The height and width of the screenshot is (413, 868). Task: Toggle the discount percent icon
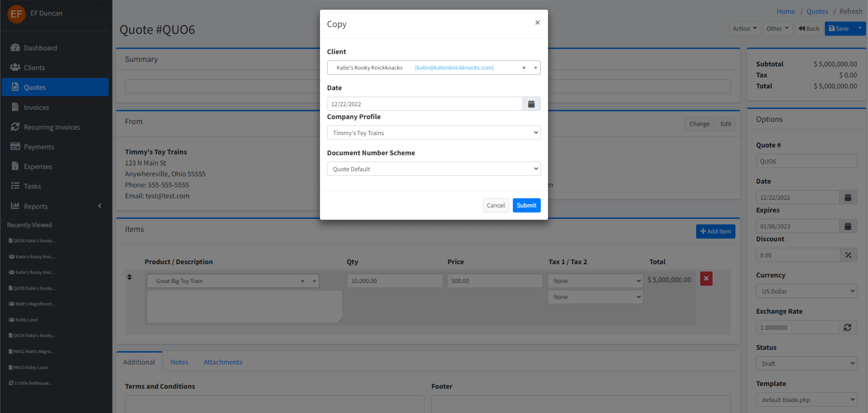pos(848,255)
